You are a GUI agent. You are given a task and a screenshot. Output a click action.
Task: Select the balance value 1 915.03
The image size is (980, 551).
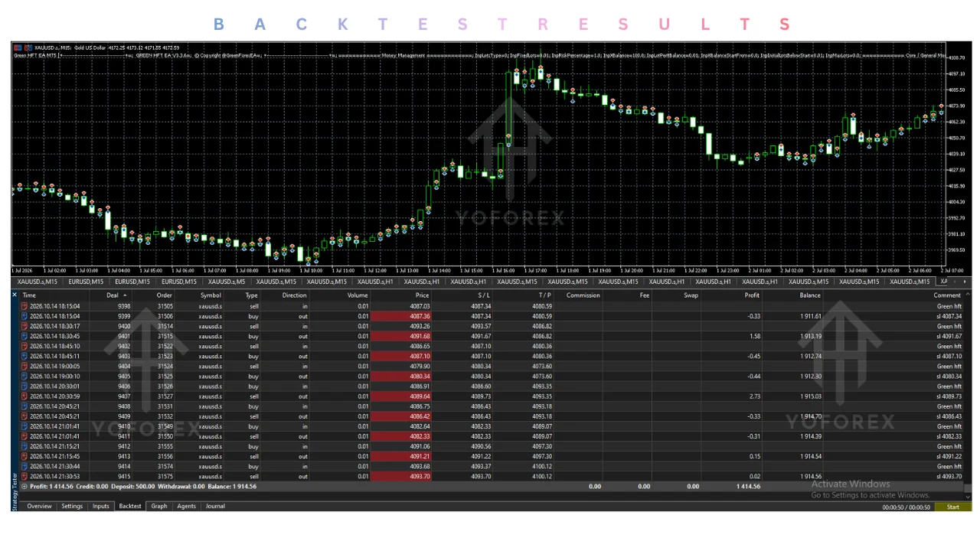click(x=808, y=396)
